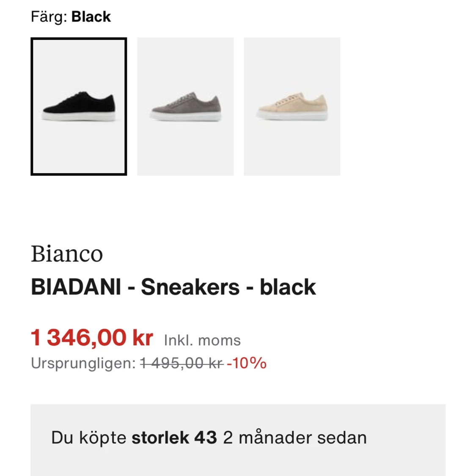This screenshot has width=476, height=476.
Task: Click the Inkl. moms tax label
Action: point(202,340)
